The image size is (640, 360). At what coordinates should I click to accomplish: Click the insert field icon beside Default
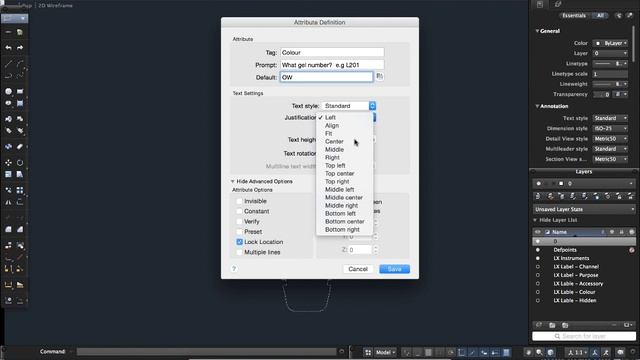click(x=380, y=76)
